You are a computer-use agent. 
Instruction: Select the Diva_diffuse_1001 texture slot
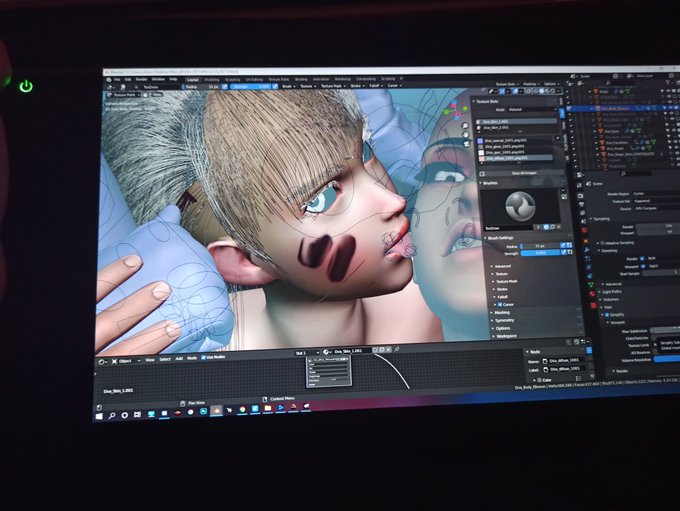[x=515, y=158]
